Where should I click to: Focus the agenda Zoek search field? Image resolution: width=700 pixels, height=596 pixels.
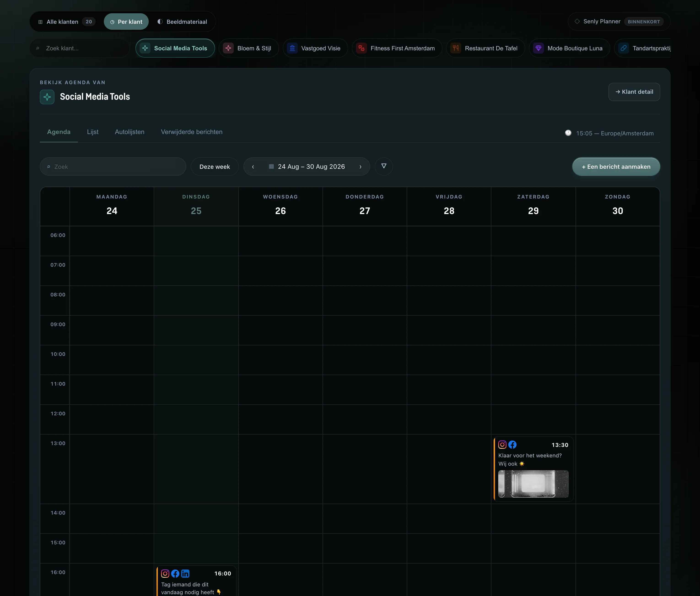pyautogui.click(x=113, y=166)
